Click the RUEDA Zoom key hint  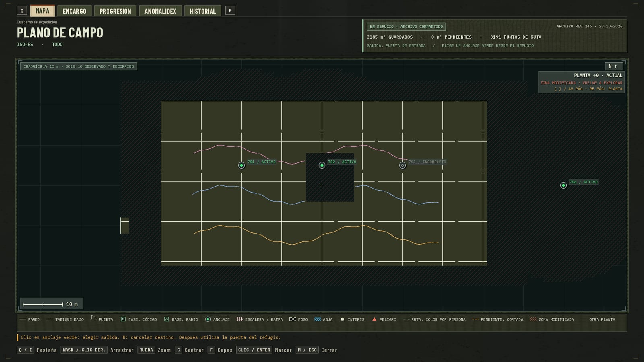click(154, 350)
